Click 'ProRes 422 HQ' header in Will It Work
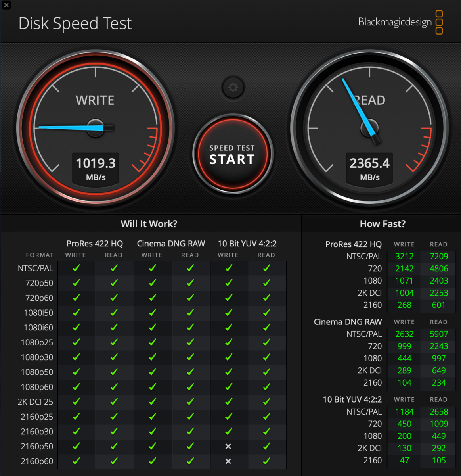Screen dimensions: 461x476 (x=95, y=244)
